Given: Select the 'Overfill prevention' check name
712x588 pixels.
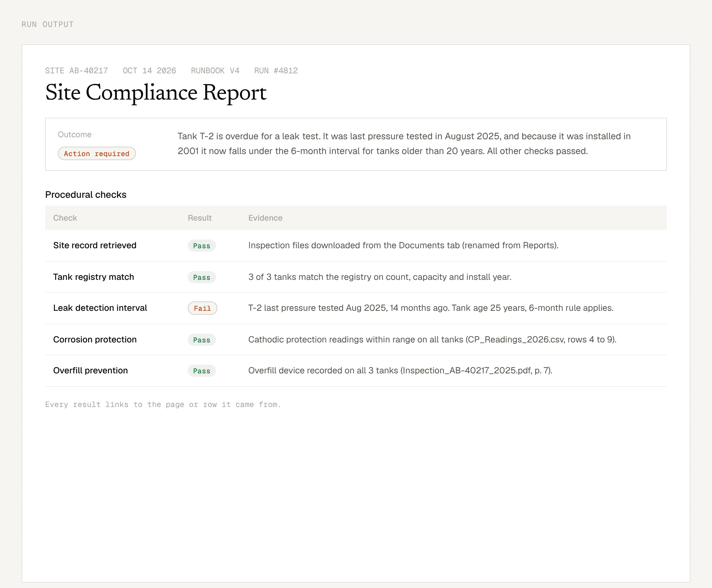Looking at the screenshot, I should point(91,370).
